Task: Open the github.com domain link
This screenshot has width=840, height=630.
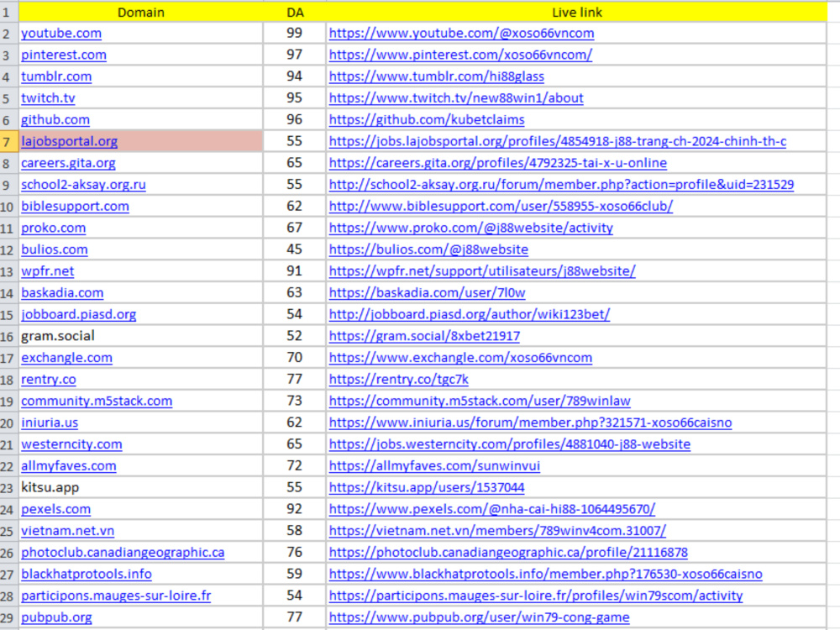Action: [x=55, y=119]
